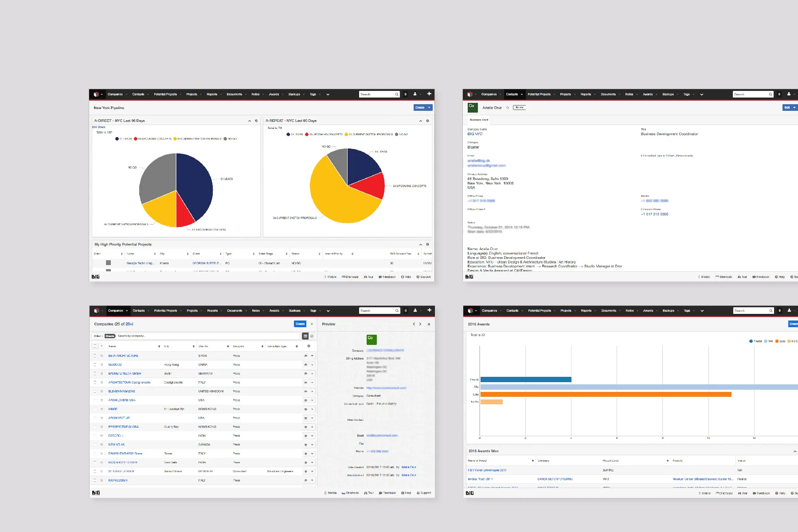Open the BIG NYC company link

[x=475, y=134]
